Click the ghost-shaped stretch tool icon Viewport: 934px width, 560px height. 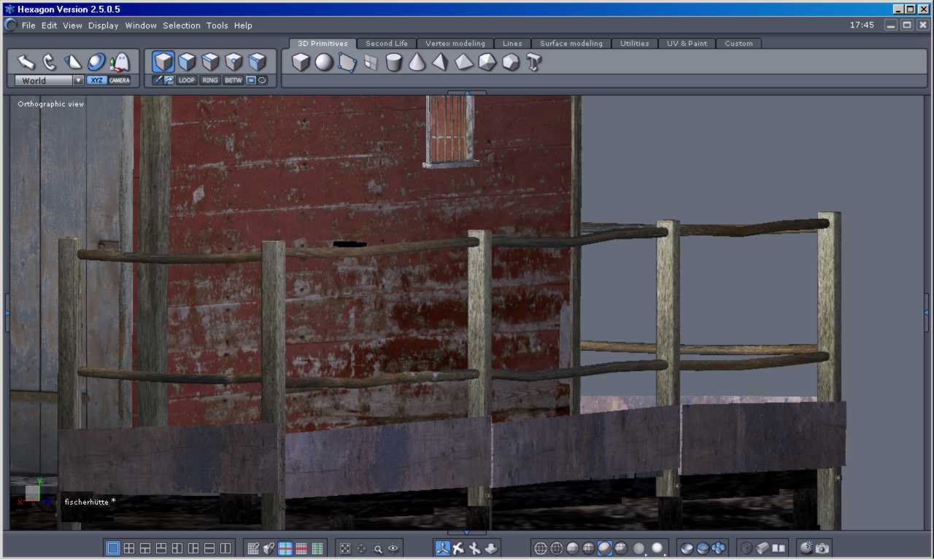point(120,62)
